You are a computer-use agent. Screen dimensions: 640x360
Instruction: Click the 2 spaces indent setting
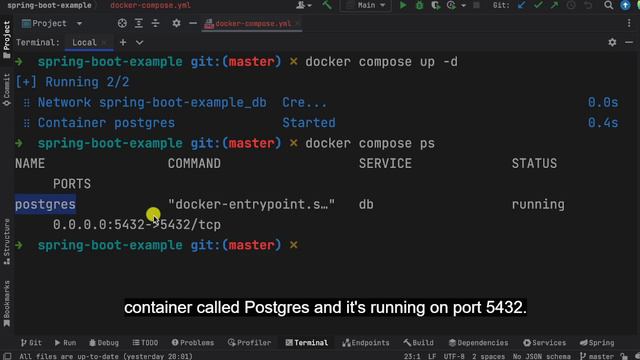point(489,356)
